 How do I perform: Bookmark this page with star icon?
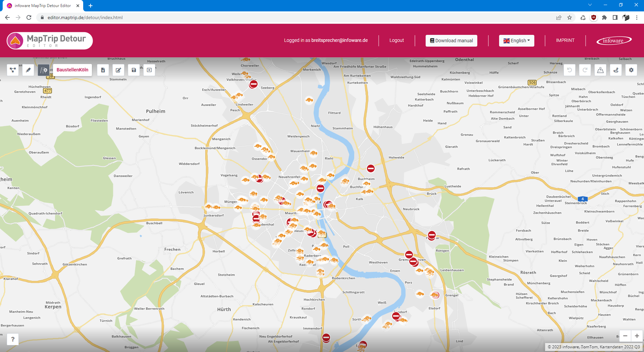[570, 17]
